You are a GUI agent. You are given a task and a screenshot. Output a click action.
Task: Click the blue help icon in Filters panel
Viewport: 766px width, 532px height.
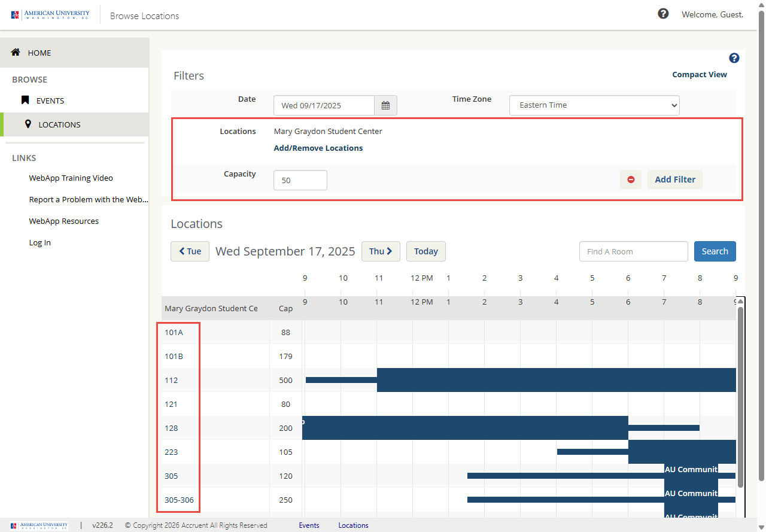[734, 58]
